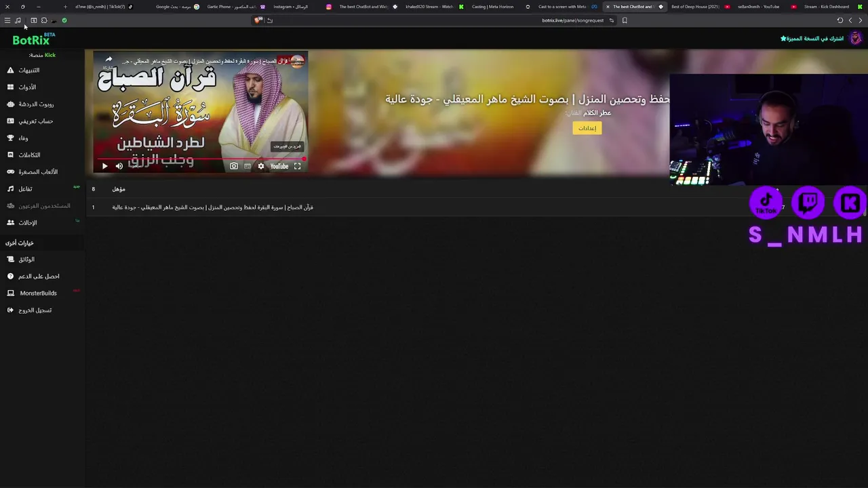The image size is (868, 488).
Task: Click اشترك في النسخة المميزة premium subscribe link
Action: coord(812,39)
